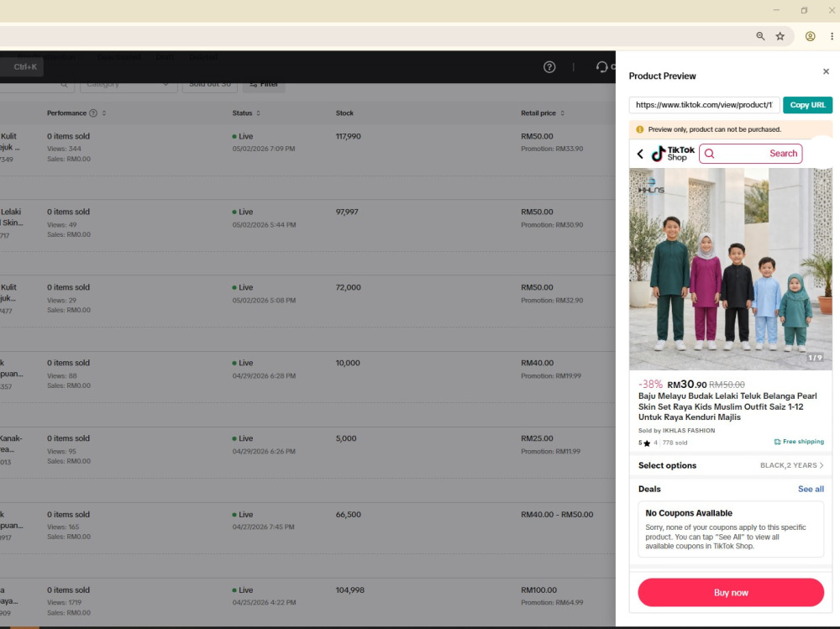Click the stock value 66,500
The image size is (840, 629).
click(x=349, y=514)
